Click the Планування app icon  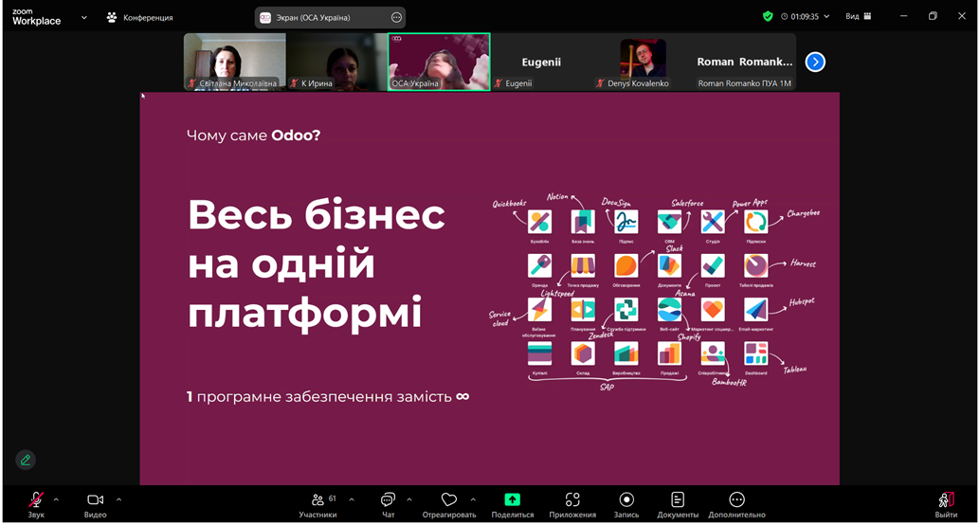(583, 309)
